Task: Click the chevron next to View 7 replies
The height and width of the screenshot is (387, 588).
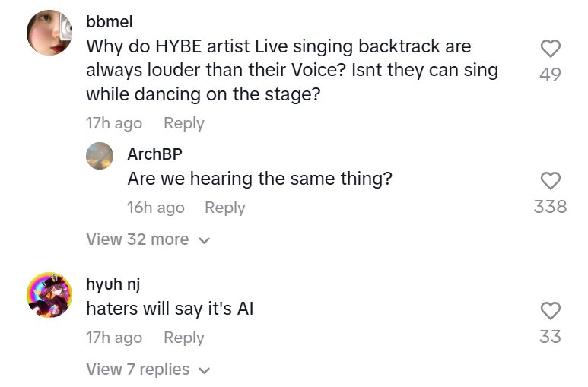Action: (203, 370)
